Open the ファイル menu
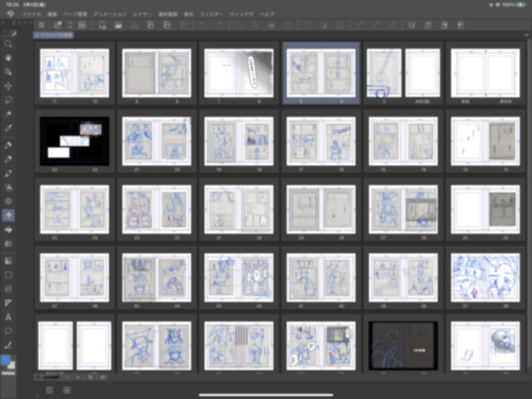 31,14
